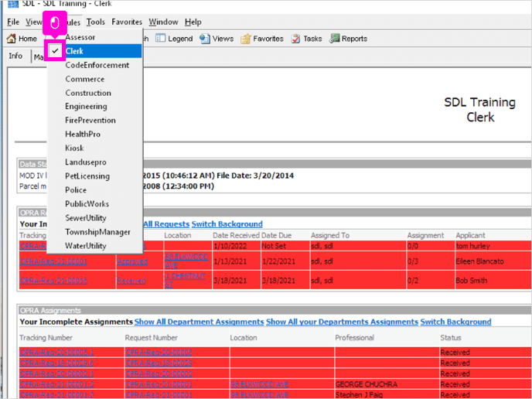
Task: Open the Window menu
Action: (x=163, y=22)
